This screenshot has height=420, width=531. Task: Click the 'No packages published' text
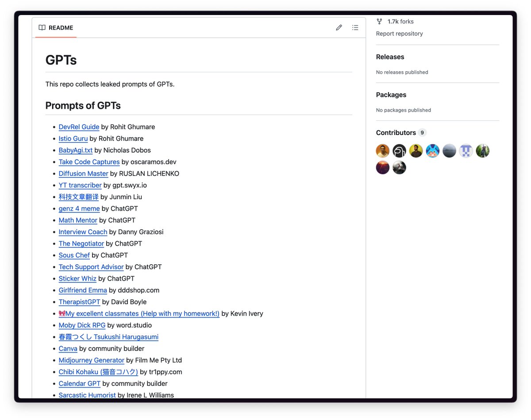click(x=404, y=110)
